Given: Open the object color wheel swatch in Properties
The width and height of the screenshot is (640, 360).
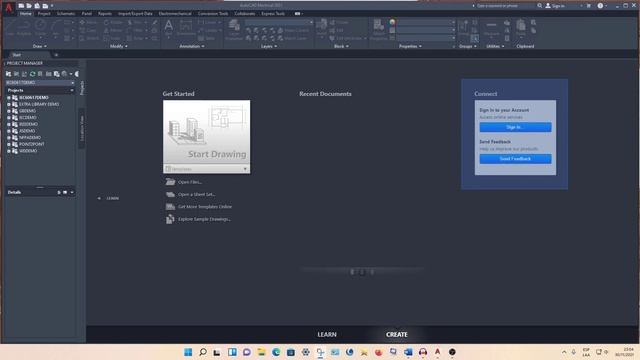Looking at the screenshot, I should pyautogui.click(x=392, y=22).
